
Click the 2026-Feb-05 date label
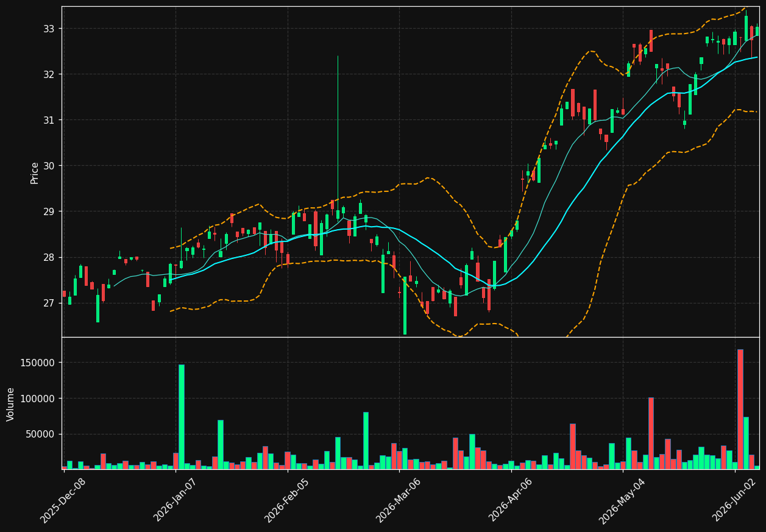pyautogui.click(x=287, y=500)
